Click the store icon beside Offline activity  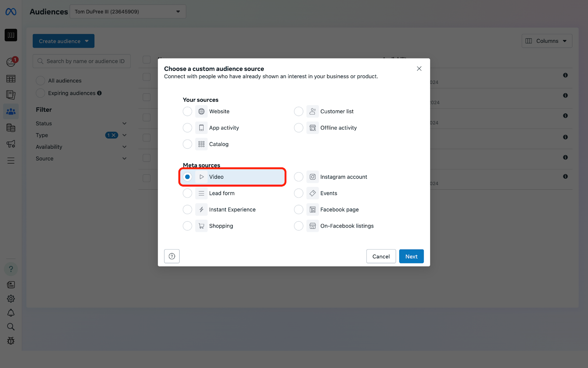click(x=312, y=128)
